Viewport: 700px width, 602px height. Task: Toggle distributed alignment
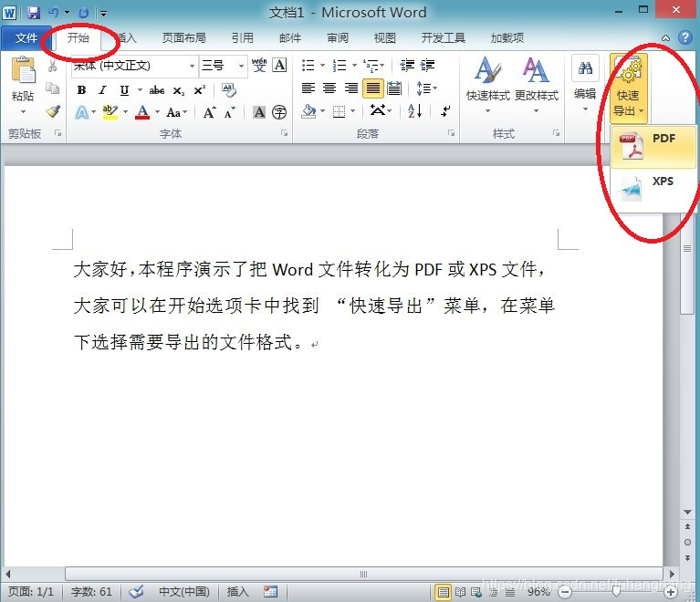pos(394,88)
